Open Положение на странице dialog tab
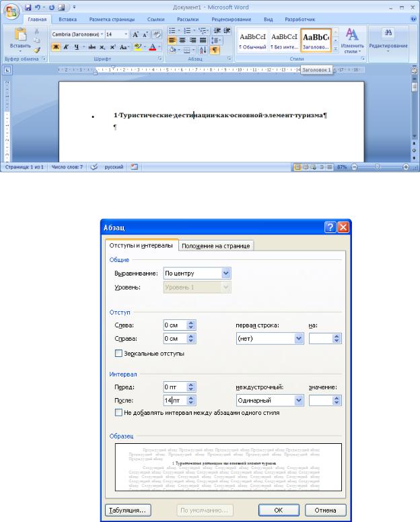Screen dimensions: 420x522 pos(215,246)
